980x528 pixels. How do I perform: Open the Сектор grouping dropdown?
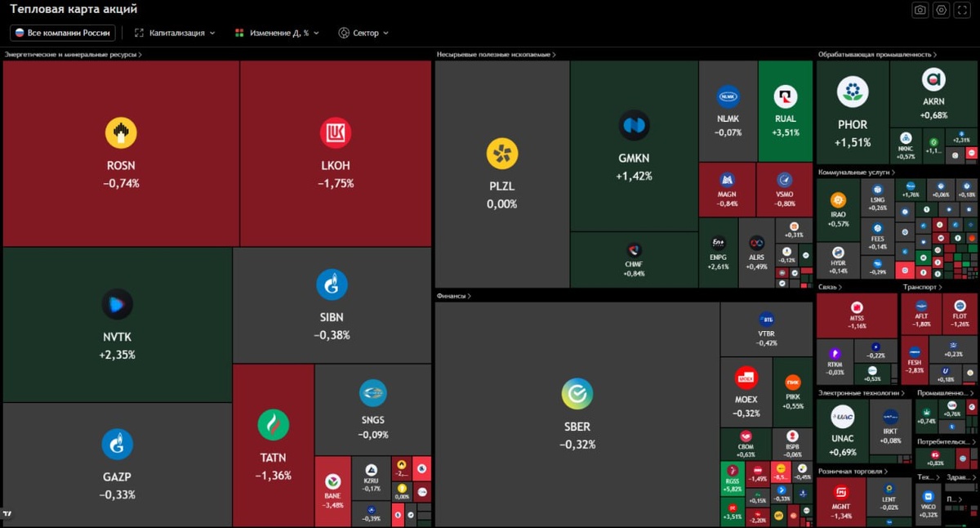click(x=363, y=33)
